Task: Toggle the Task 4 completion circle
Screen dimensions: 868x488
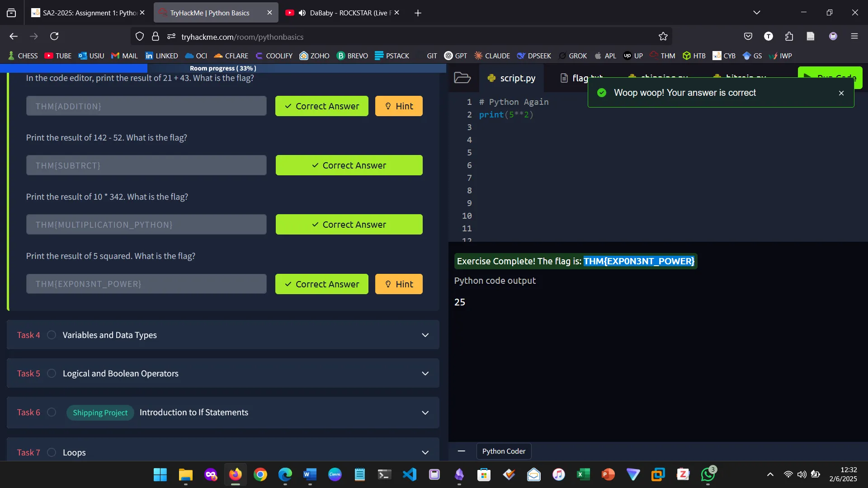Action: [x=52, y=335]
